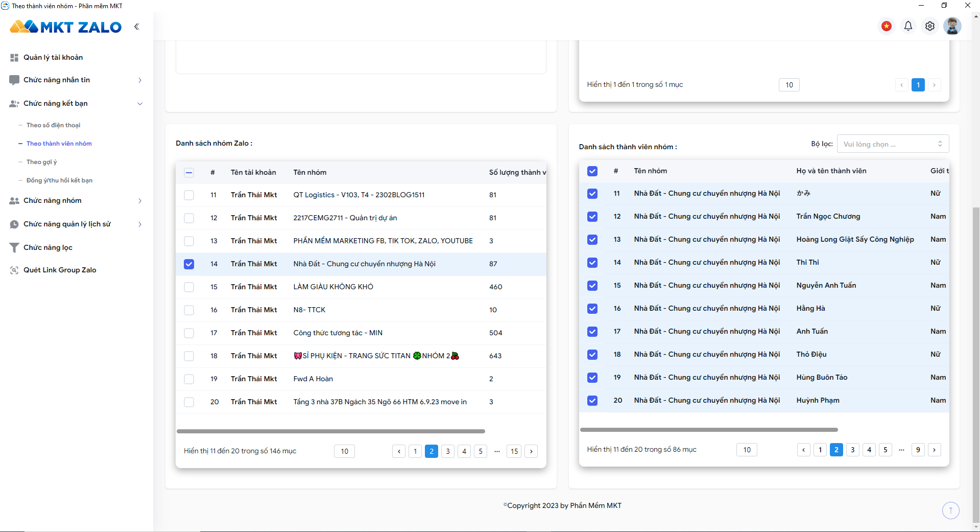Click the Vietnam flag language icon
The width and height of the screenshot is (980, 532).
pos(887,26)
